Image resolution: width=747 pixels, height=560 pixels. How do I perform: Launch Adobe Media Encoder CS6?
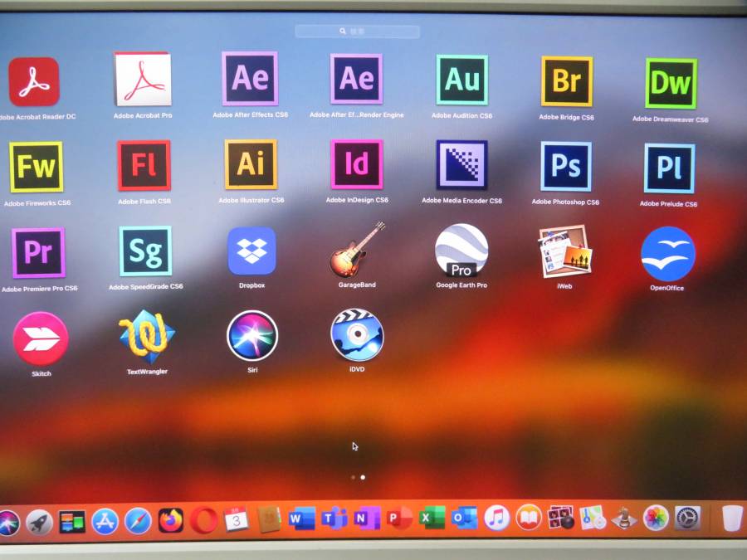461,165
